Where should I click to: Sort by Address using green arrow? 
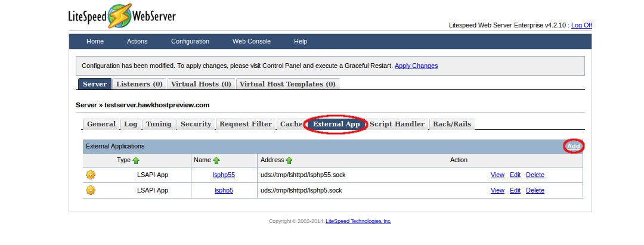289,160
